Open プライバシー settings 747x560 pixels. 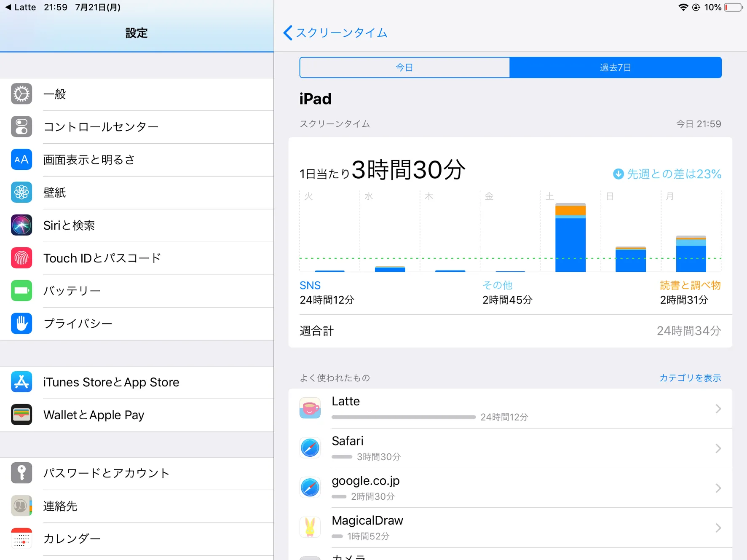point(137,324)
